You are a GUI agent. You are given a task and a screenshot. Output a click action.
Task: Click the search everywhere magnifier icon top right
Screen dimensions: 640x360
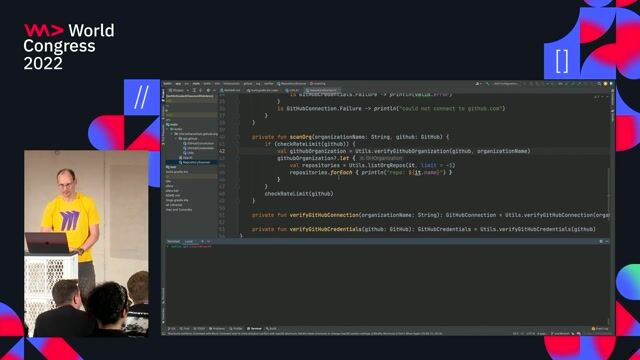tap(599, 84)
